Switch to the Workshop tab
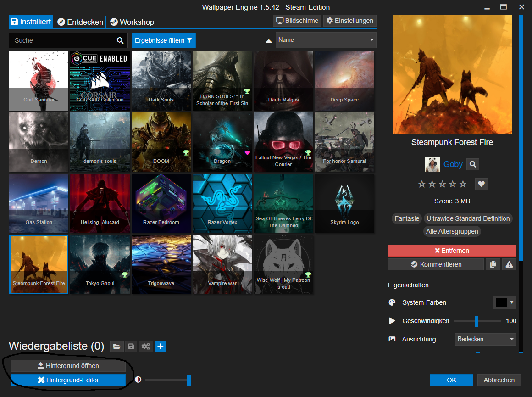This screenshot has height=397, width=532. [x=132, y=22]
